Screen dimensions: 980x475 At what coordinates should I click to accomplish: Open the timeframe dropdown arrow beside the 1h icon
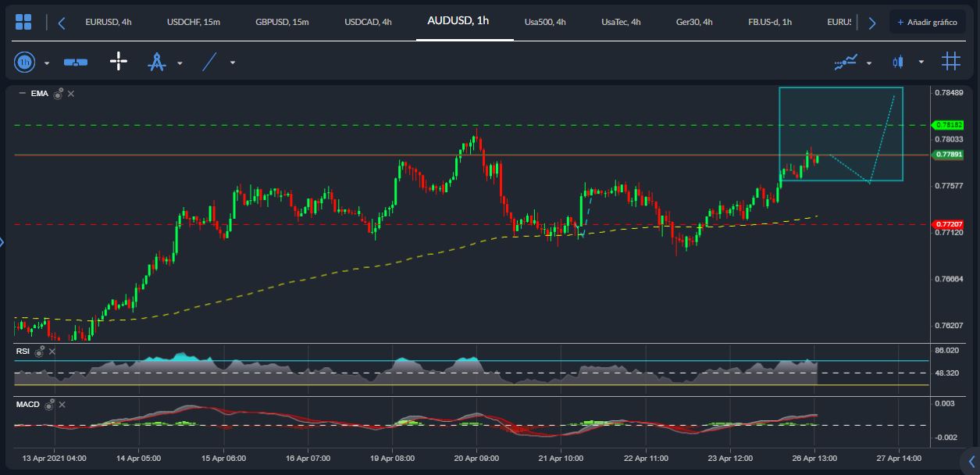pyautogui.click(x=47, y=62)
